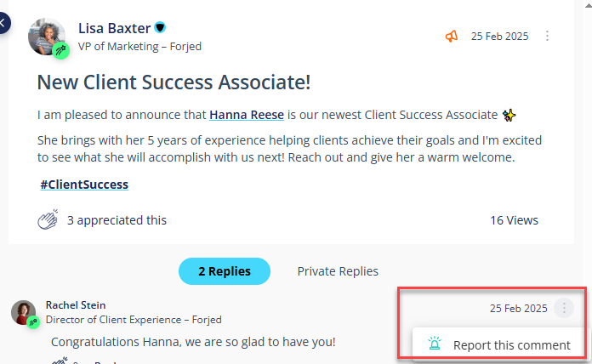Open the Hanna Reese profile link
Screen dimensions: 592x364
tap(247, 115)
